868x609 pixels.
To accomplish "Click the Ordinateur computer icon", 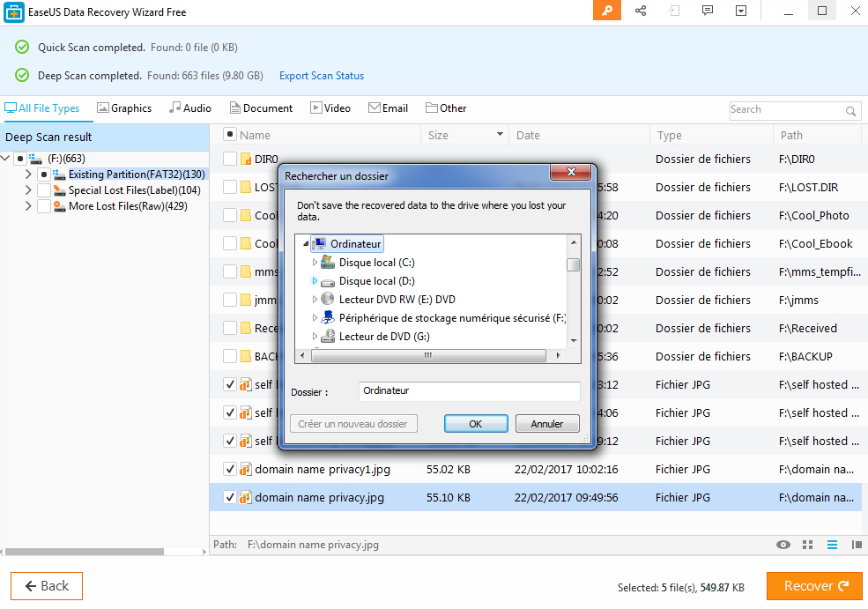I will [319, 244].
